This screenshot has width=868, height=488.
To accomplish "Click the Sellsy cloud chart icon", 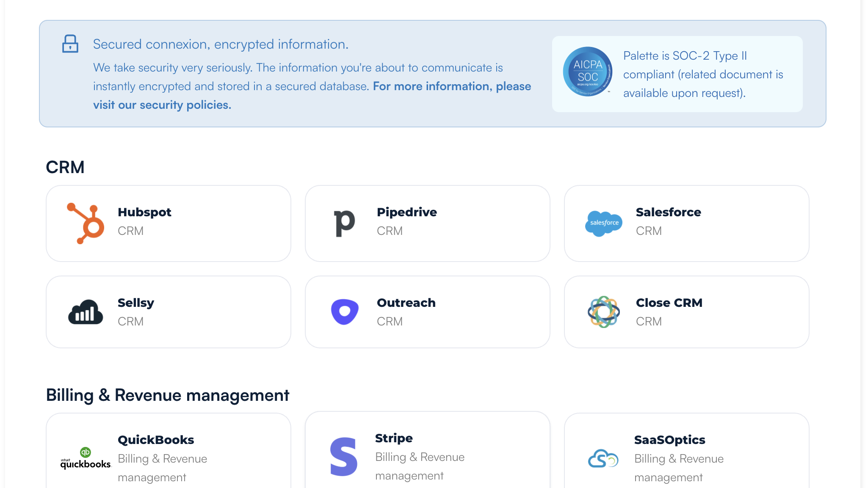I will 86,312.
